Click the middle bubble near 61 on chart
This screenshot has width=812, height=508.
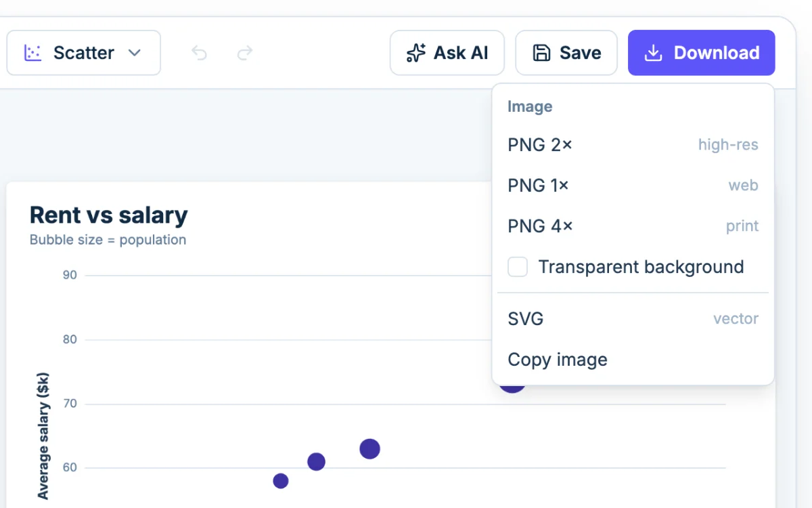316,462
